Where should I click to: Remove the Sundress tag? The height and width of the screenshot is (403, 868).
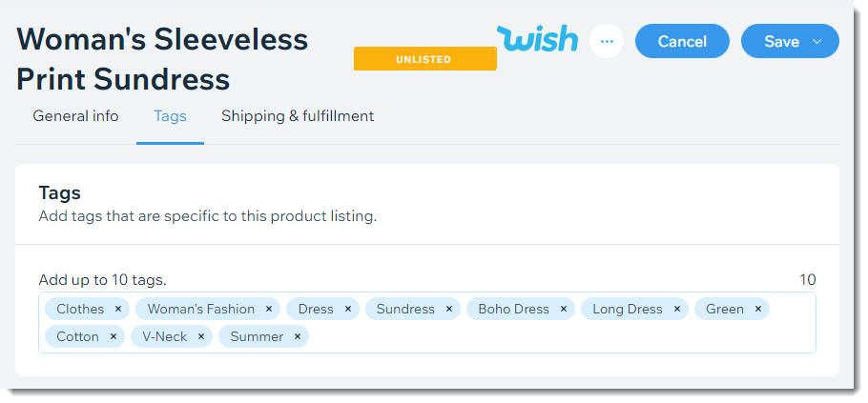[449, 309]
